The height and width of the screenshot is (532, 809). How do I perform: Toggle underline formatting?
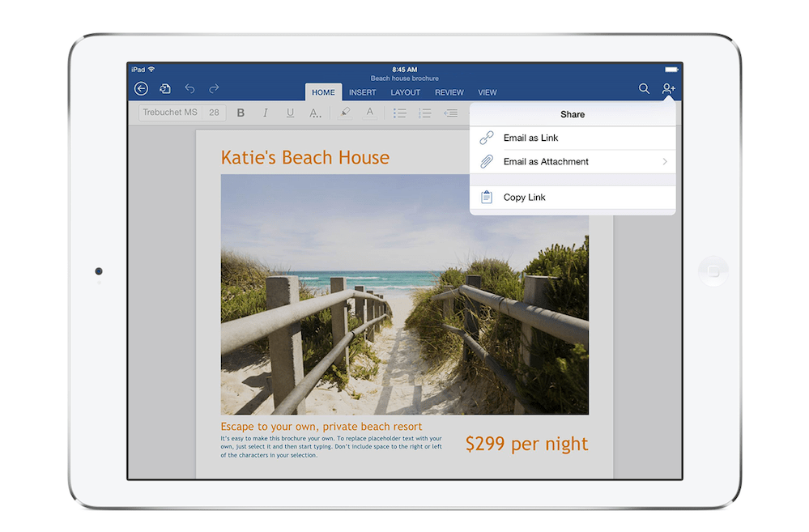point(289,113)
